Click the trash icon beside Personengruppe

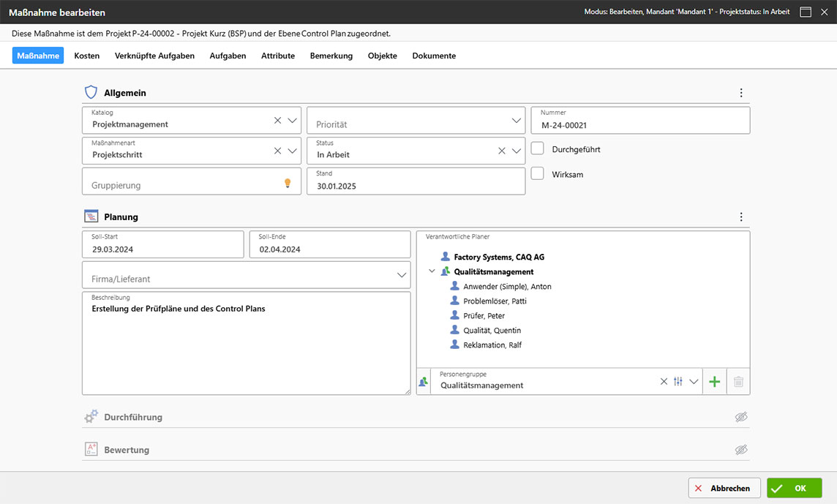click(738, 382)
